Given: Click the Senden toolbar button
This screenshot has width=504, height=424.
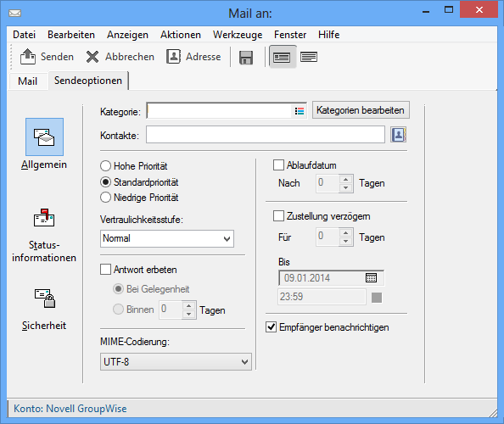Looking at the screenshot, I should [x=47, y=57].
